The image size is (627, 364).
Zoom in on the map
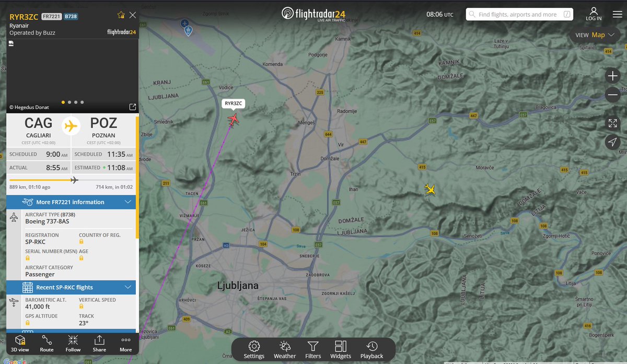pos(612,76)
